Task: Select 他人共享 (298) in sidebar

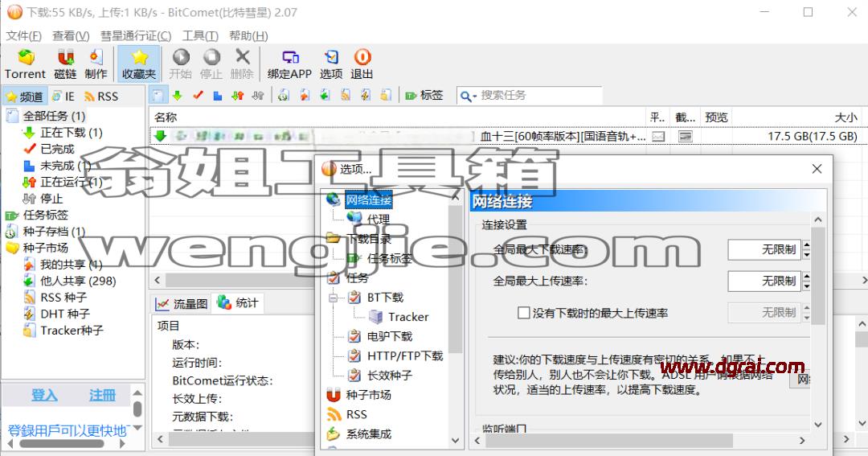Action: [78, 281]
